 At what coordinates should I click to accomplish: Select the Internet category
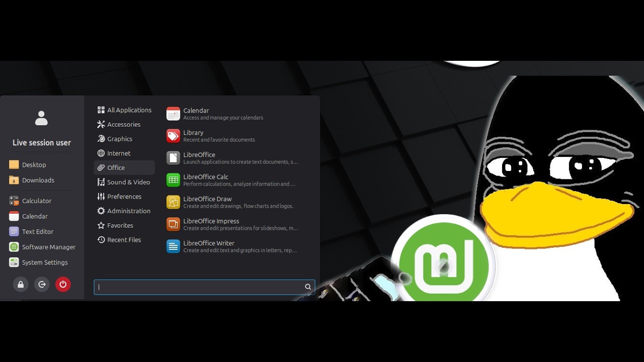pos(124,153)
